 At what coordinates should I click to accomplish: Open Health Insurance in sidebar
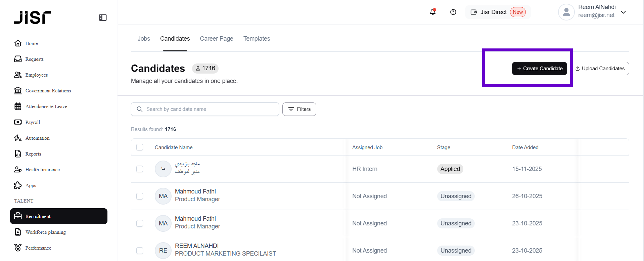click(42, 170)
